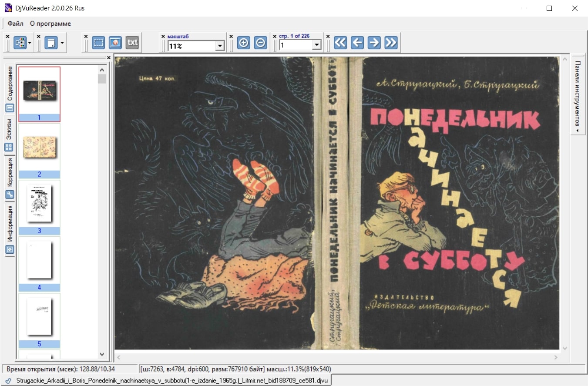Expand the Панели инструментов side panel
Image resolution: width=588 pixels, height=386 pixels.
[578, 94]
